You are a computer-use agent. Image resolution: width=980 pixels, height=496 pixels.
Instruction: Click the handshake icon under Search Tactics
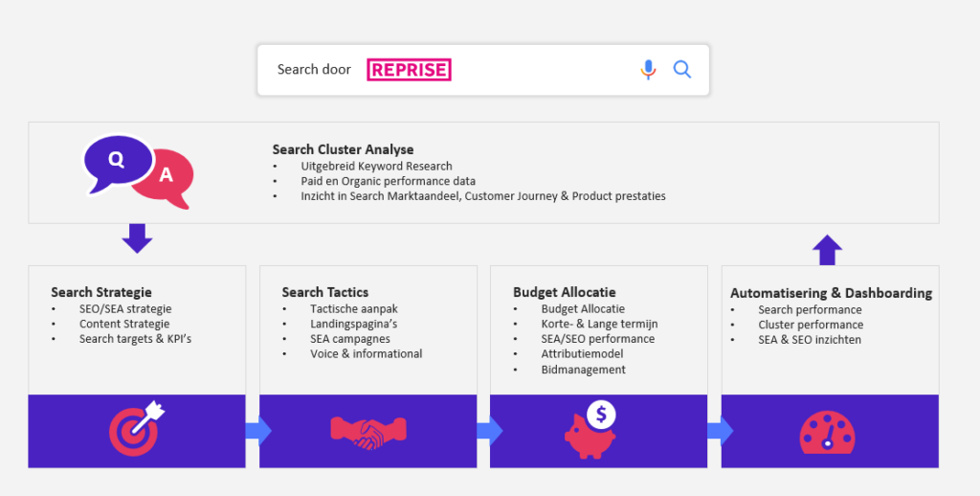[x=368, y=432]
